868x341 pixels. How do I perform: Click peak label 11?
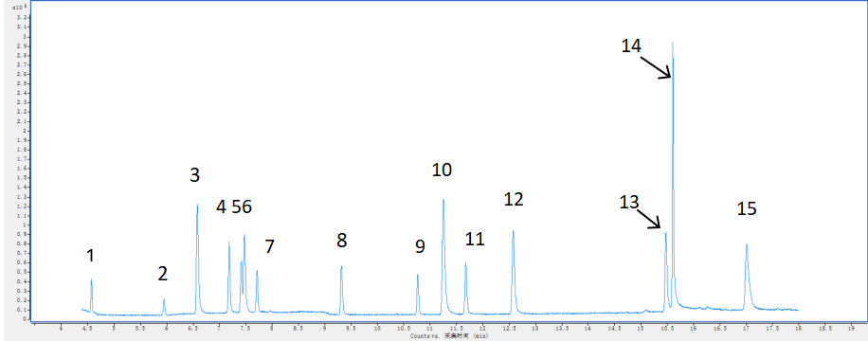click(x=475, y=239)
